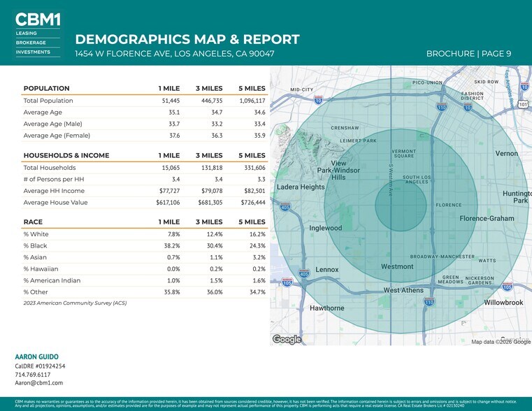Click the West Athens map label
532x411 pixels.
coord(403,290)
